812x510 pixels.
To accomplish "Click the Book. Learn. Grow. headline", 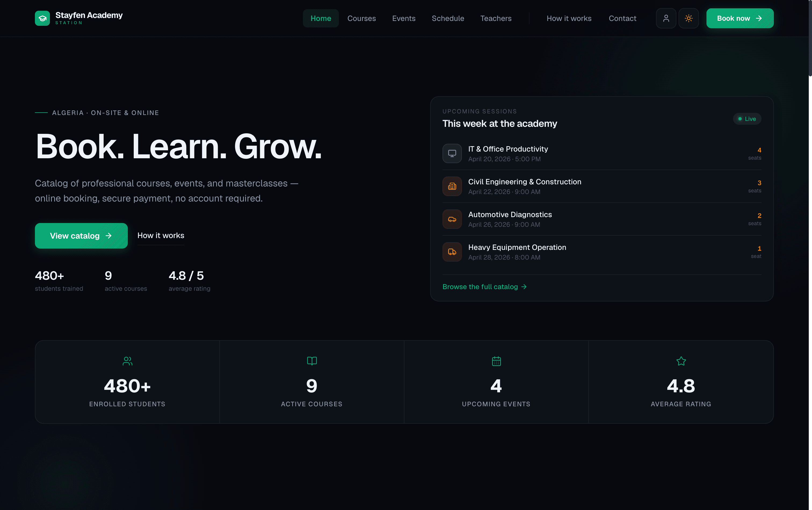I will (178, 146).
